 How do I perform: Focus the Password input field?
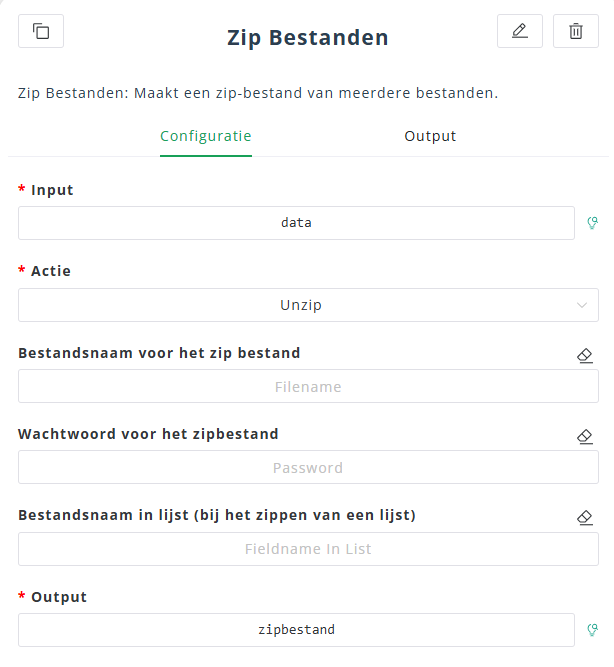coord(308,467)
